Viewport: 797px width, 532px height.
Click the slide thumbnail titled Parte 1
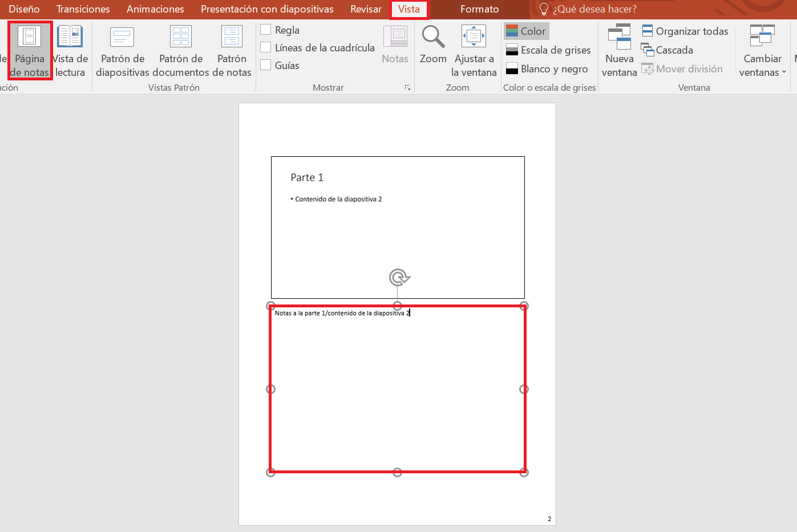398,227
